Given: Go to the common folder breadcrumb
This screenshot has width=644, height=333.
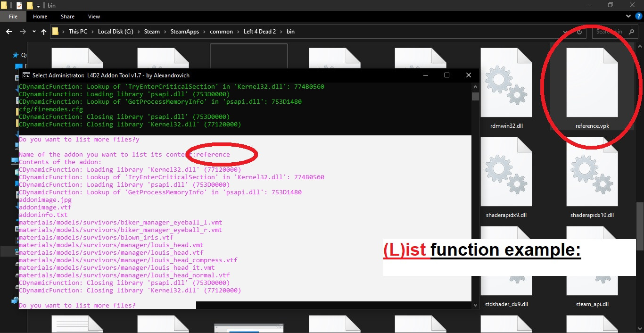Looking at the screenshot, I should (x=221, y=32).
